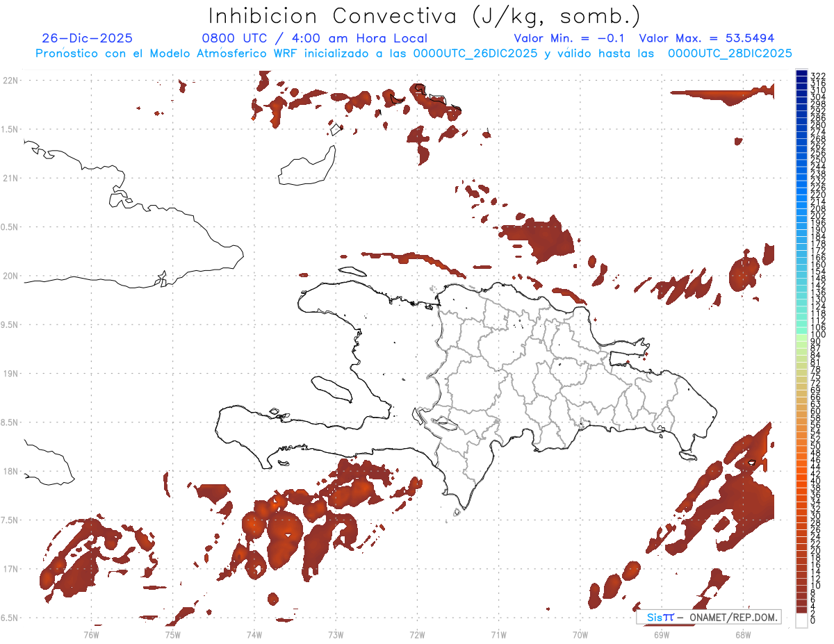Click the time '0800 UTC / 4:00 am Hora Local'
Viewport: 834px width, 644px height.
pos(315,39)
